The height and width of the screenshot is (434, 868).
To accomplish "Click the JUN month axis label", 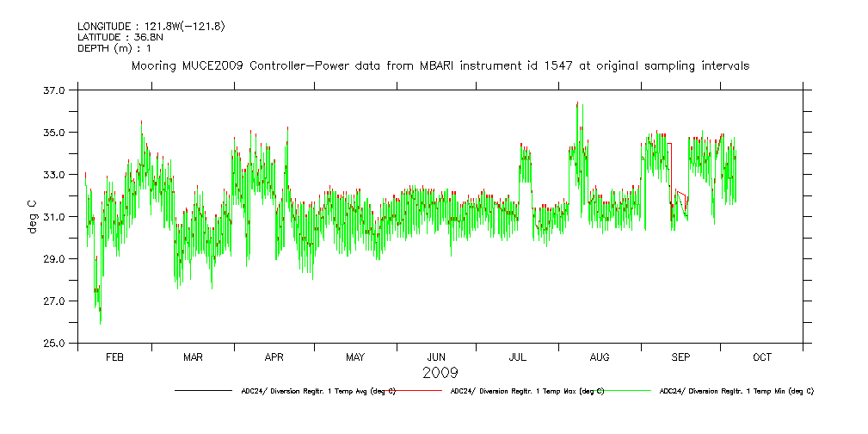I will tap(436, 356).
